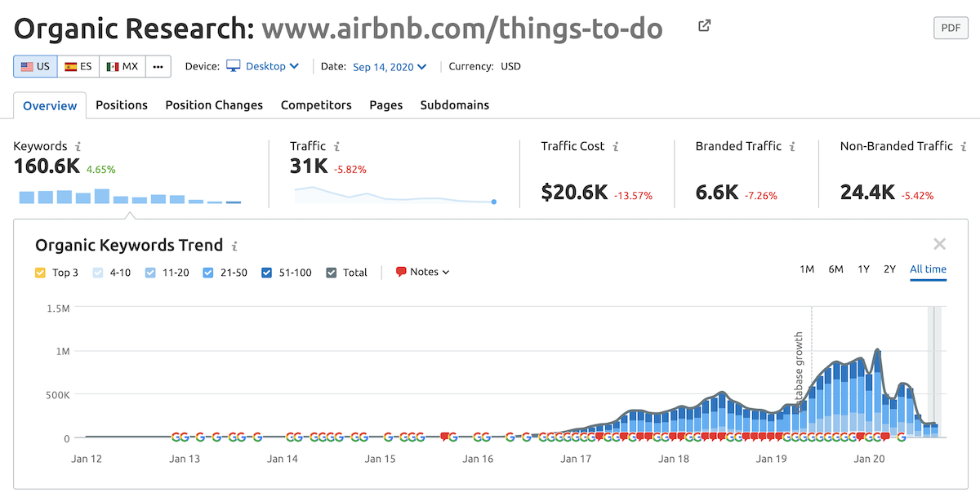Expand the Sep 14, 2020 date picker
This screenshot has width=980, height=493.
coord(390,67)
